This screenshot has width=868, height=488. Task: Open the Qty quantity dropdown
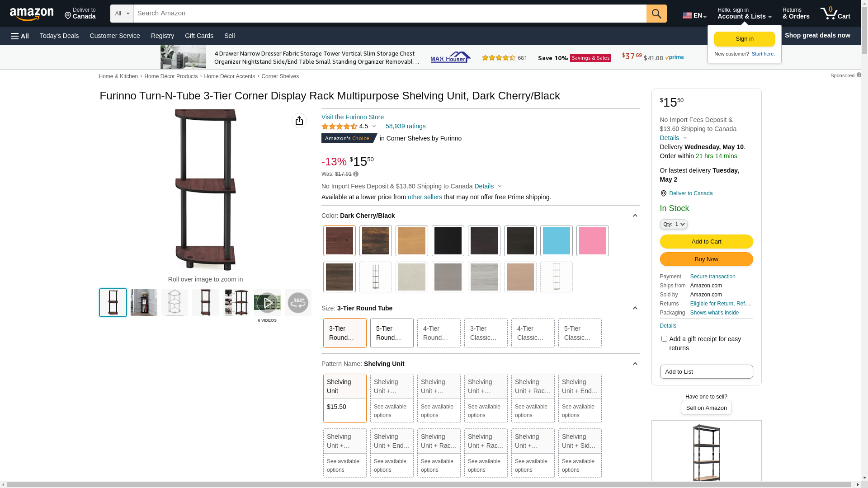[x=673, y=224]
